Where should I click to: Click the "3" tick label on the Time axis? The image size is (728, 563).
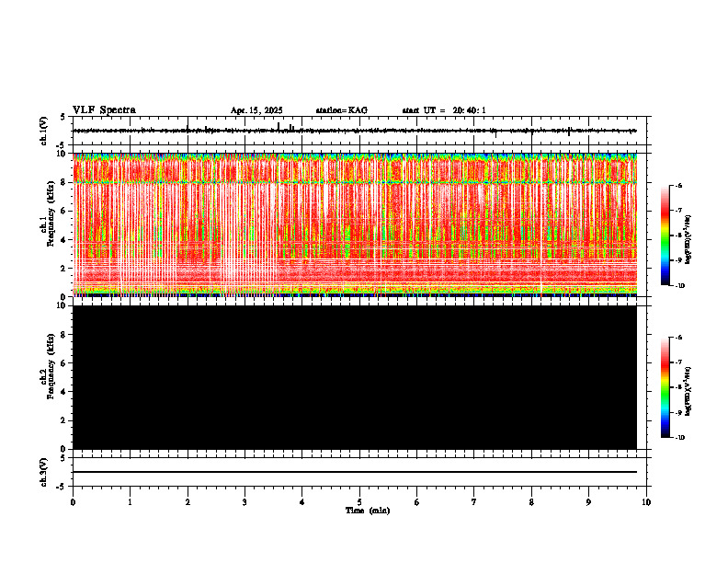[245, 502]
